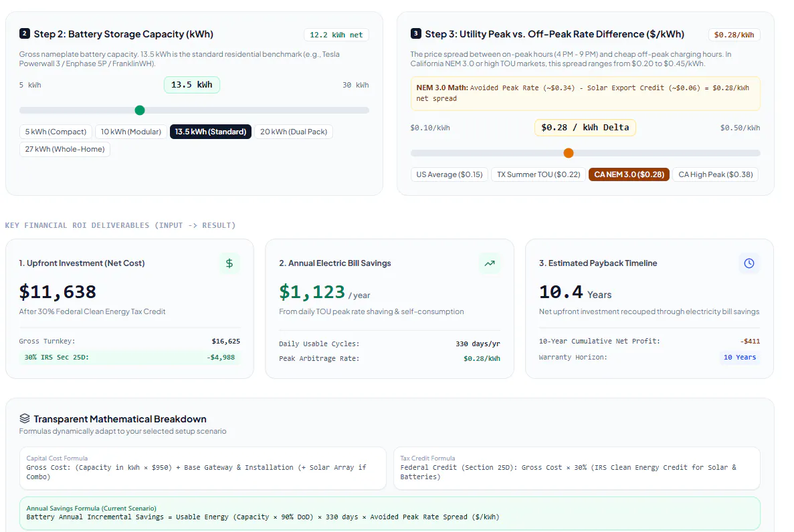Screen dimensions: 794x532
Task: Click the 10.4 Years payback value
Action: pyautogui.click(x=575, y=292)
